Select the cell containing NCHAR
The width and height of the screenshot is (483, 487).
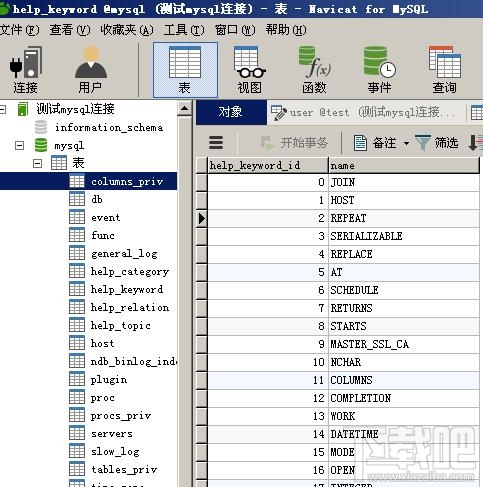pos(404,362)
